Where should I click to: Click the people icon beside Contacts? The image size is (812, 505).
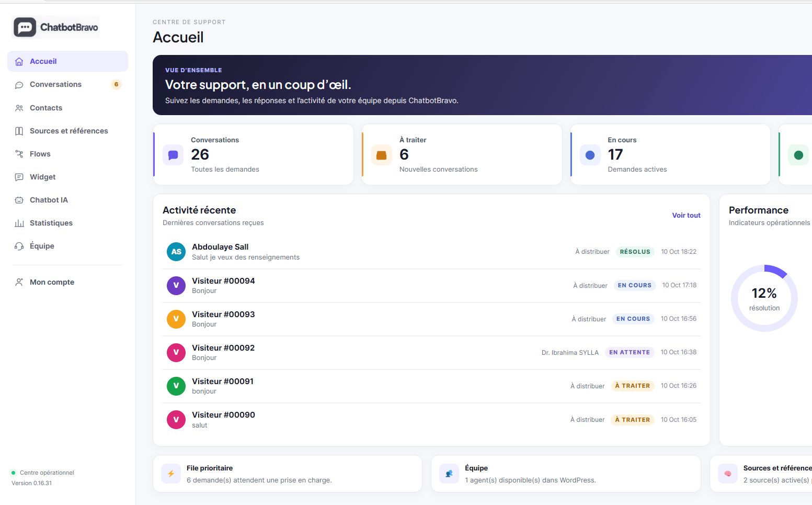(19, 108)
